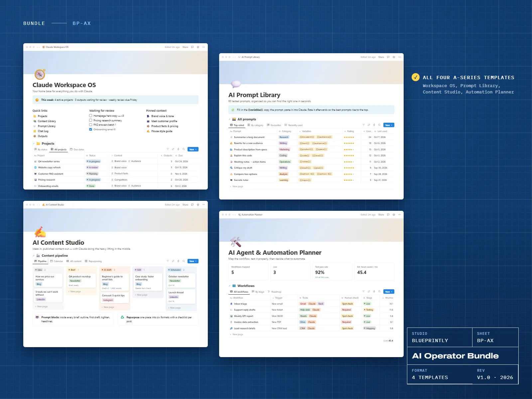Check the Pricing research summary checkbox
The height and width of the screenshot is (399, 532).
coord(90,120)
